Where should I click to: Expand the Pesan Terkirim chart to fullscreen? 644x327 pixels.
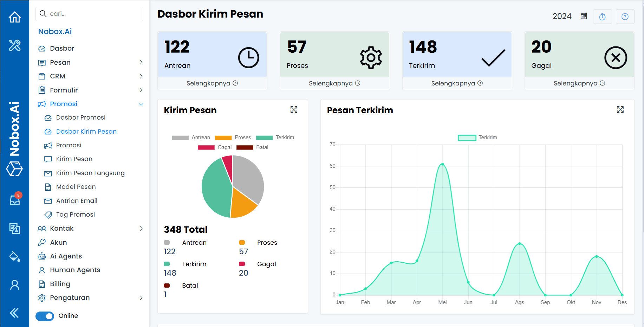tap(620, 110)
